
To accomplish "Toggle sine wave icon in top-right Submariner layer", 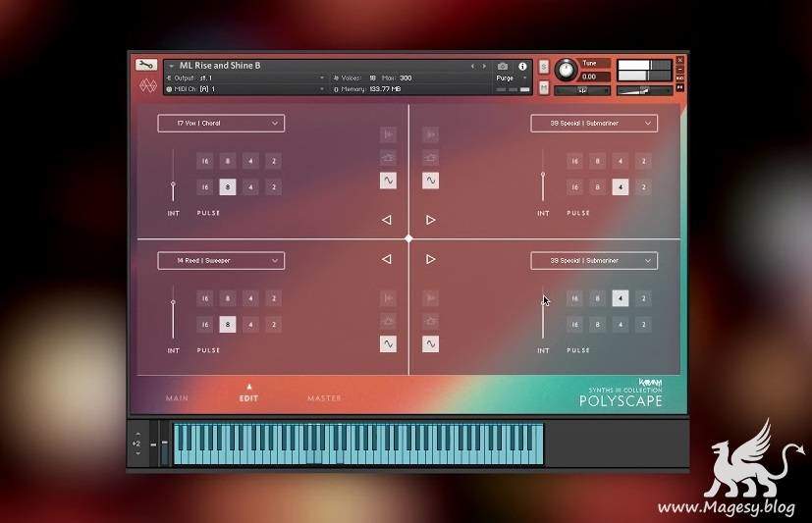I will (x=430, y=181).
